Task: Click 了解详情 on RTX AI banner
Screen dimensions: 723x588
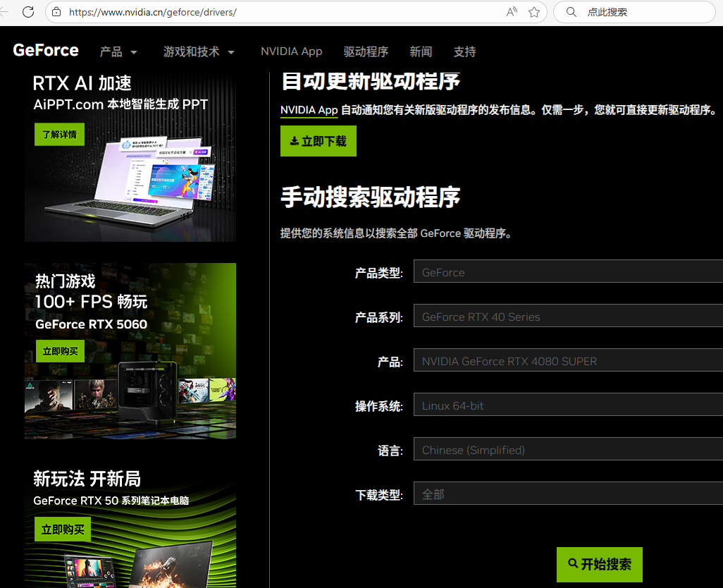Action: [x=59, y=134]
